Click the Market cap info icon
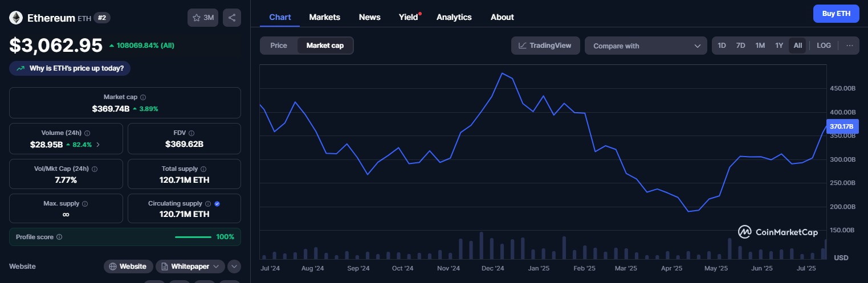868x283 pixels. point(143,97)
